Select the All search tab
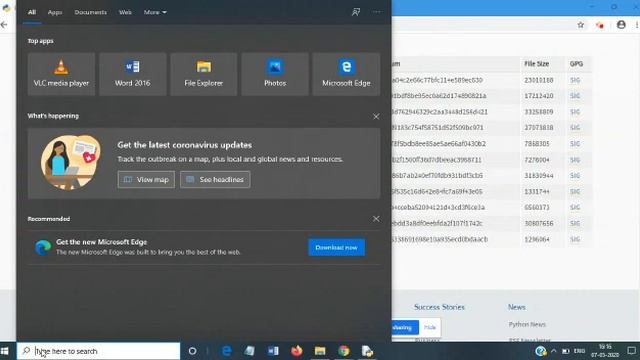 32,12
